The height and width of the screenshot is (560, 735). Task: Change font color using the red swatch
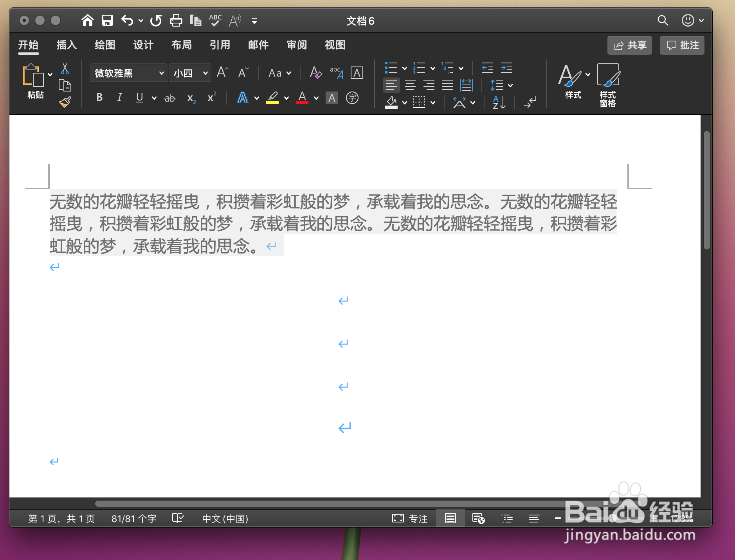point(302,98)
